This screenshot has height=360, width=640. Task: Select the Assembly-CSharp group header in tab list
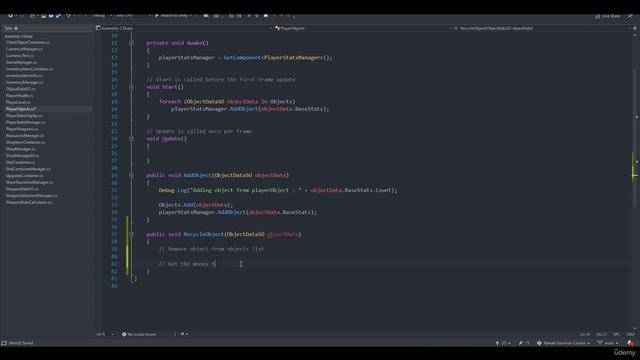click(x=19, y=36)
